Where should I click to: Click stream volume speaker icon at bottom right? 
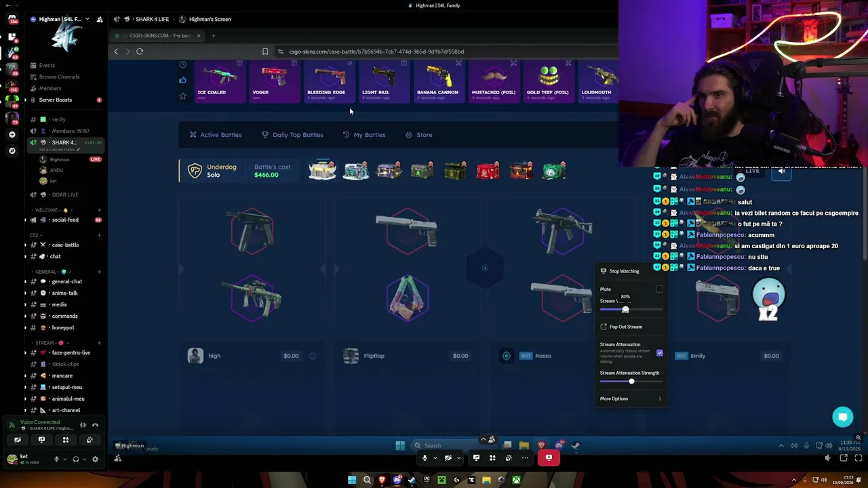pyautogui.click(x=827, y=458)
